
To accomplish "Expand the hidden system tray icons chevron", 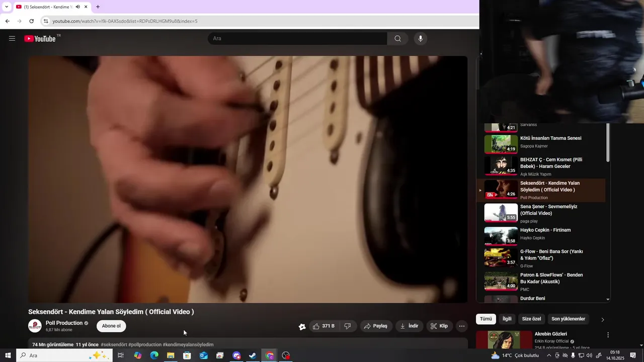I will tap(549, 355).
